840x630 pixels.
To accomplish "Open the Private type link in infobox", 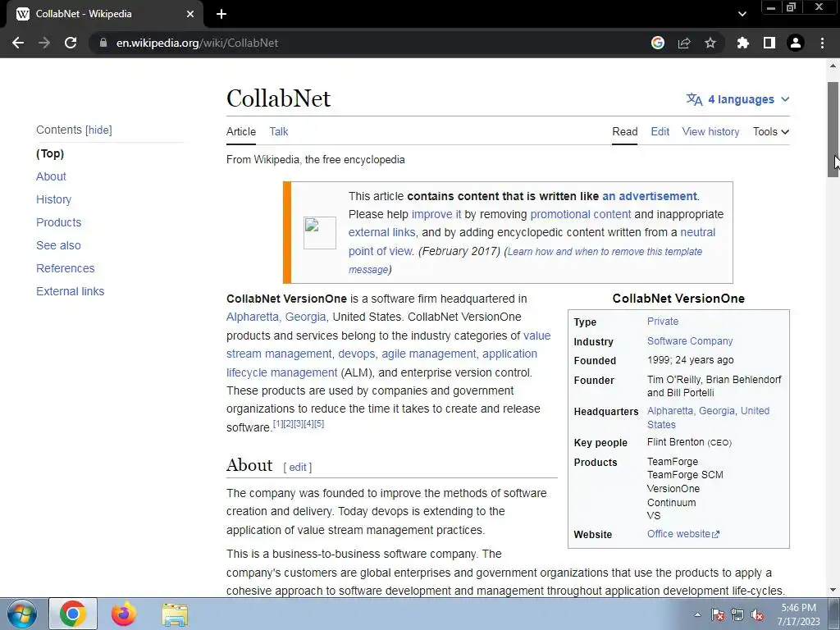I will (x=663, y=322).
